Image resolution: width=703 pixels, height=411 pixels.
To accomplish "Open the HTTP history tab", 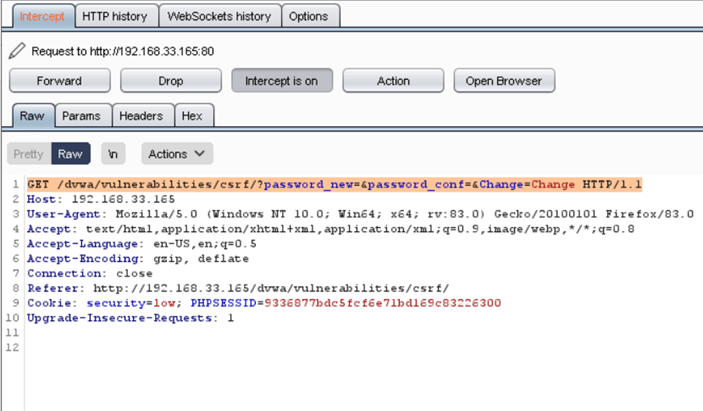I will coord(115,17).
